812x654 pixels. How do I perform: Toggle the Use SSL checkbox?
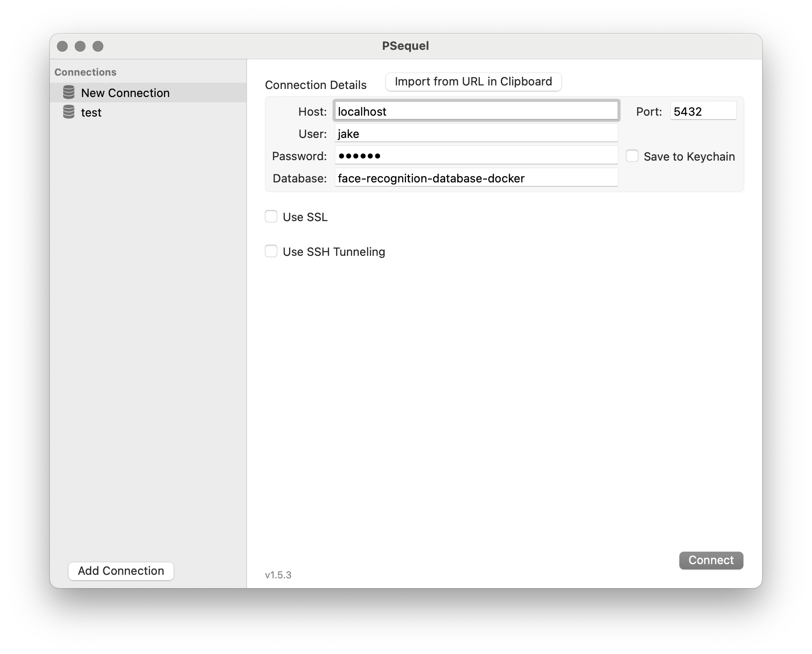click(x=271, y=216)
